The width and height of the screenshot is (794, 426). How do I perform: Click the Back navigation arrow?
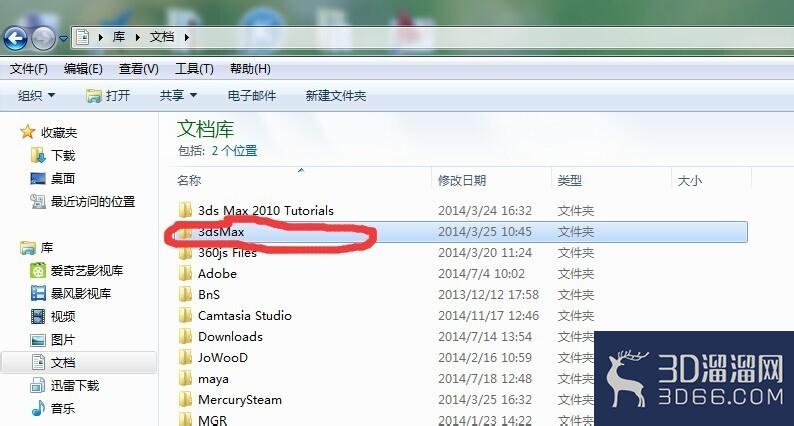pyautogui.click(x=15, y=38)
